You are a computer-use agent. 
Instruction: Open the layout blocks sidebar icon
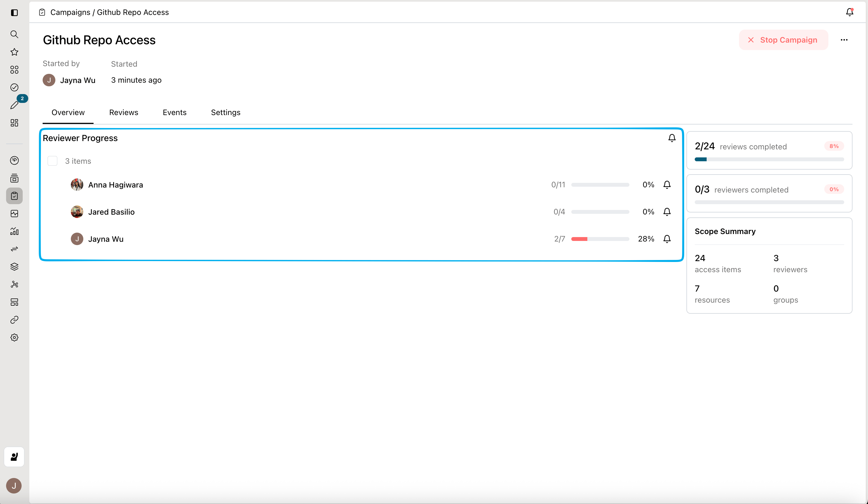(14, 302)
